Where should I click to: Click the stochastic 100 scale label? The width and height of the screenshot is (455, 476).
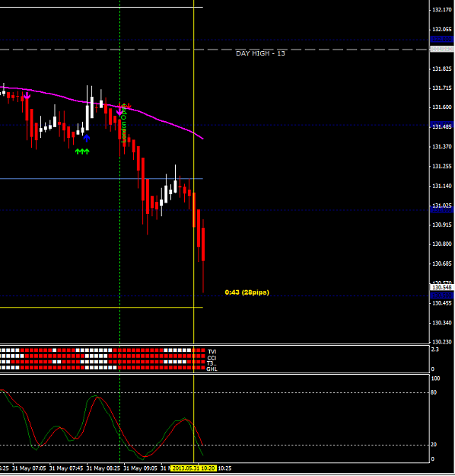click(435, 379)
